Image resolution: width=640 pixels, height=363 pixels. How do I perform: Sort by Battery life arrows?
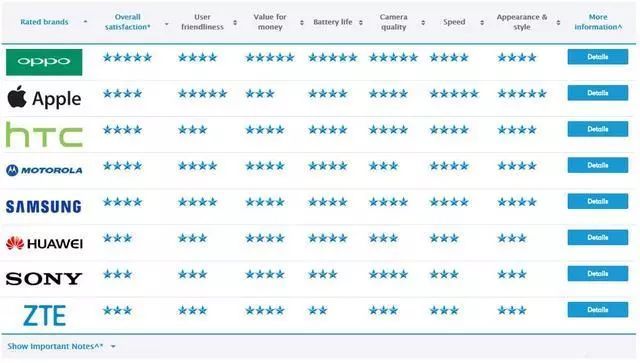pos(361,22)
